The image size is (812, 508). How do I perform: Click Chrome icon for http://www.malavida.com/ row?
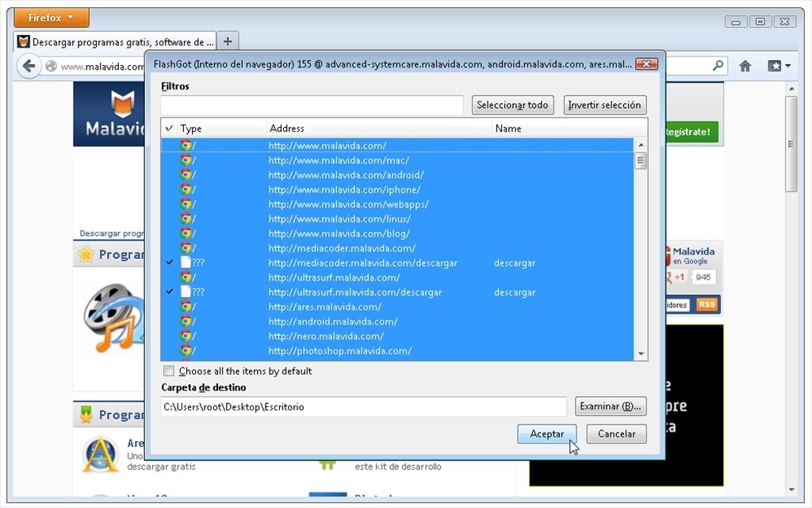(186, 146)
